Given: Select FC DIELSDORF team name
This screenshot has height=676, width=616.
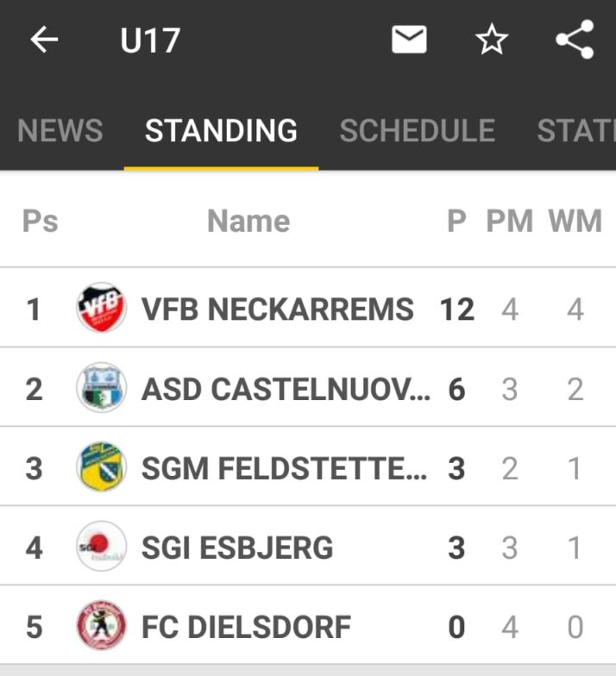Looking at the screenshot, I should point(246,628).
